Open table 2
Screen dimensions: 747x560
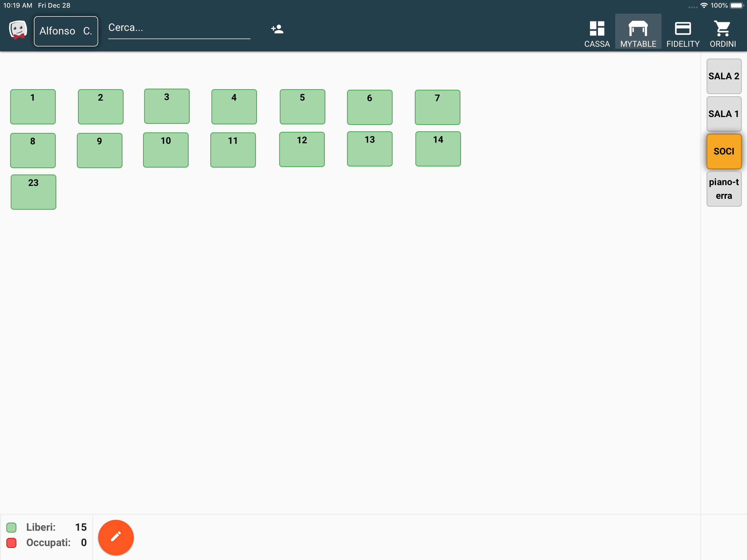(101, 107)
